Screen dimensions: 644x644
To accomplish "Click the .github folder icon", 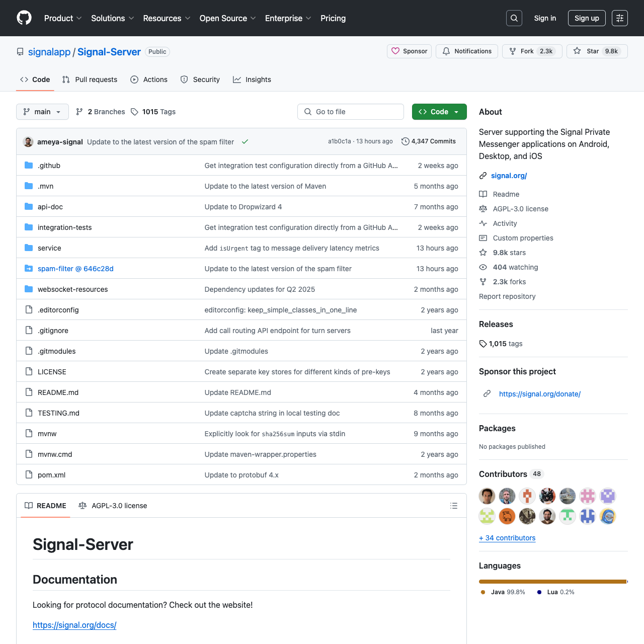I will point(29,166).
